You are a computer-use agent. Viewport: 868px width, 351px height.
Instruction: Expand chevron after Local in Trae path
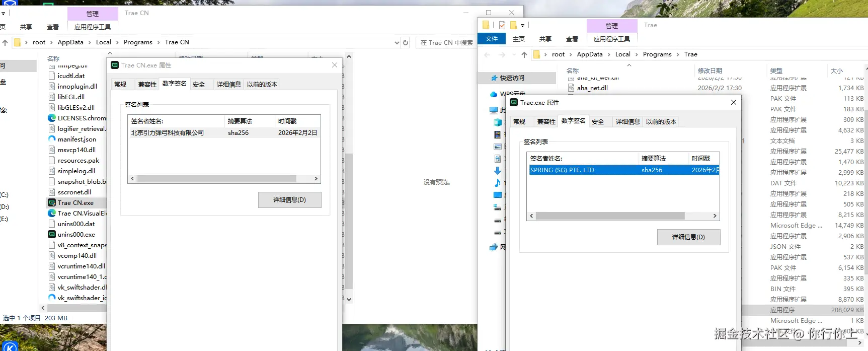coord(637,54)
